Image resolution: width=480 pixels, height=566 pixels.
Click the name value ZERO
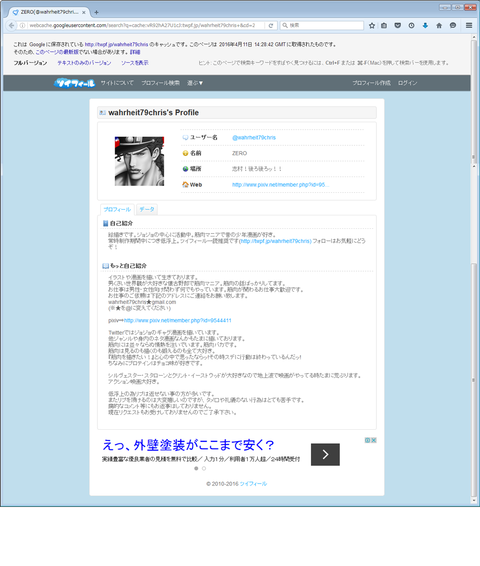pos(239,153)
